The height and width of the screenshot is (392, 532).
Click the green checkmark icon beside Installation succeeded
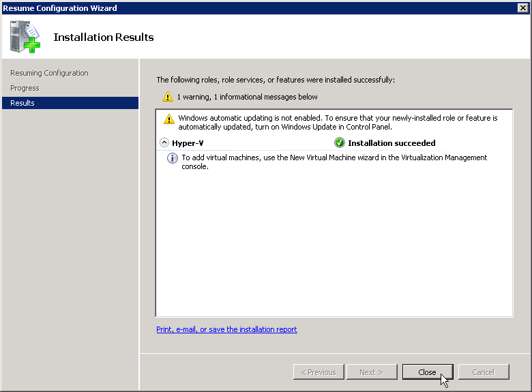tap(339, 142)
